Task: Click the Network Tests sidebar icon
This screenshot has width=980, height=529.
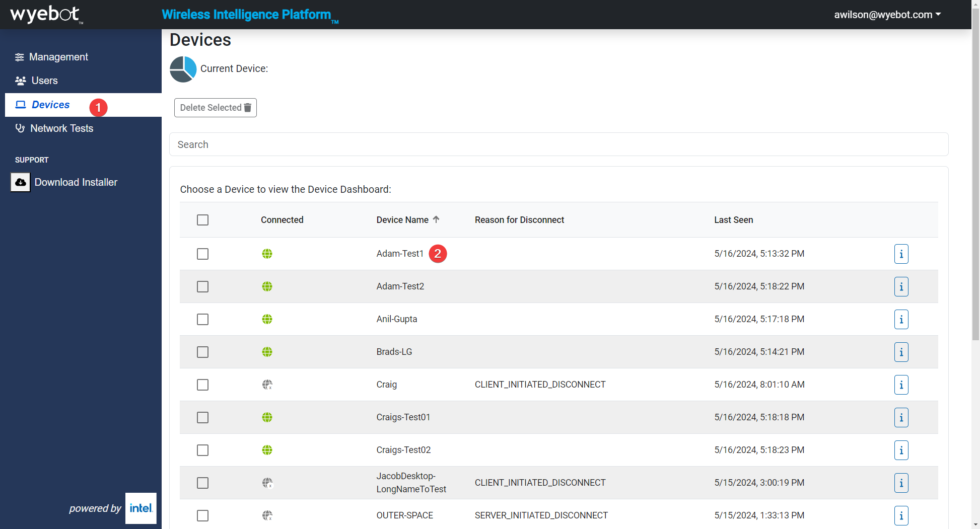Action: point(20,128)
